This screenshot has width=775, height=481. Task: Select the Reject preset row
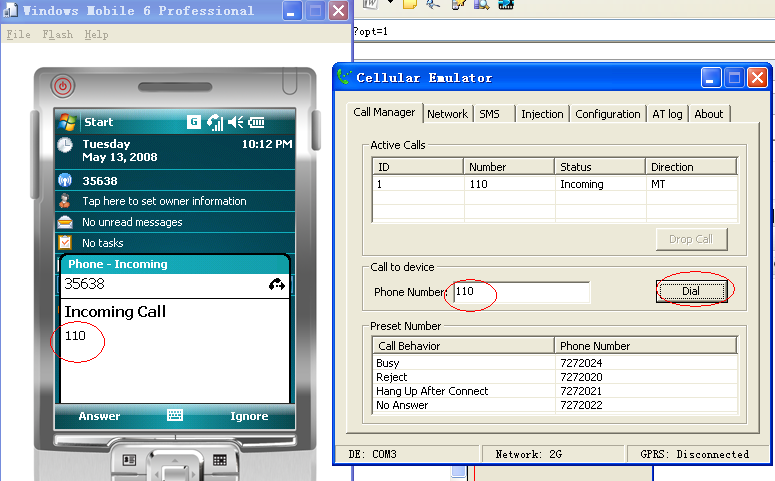click(x=555, y=377)
